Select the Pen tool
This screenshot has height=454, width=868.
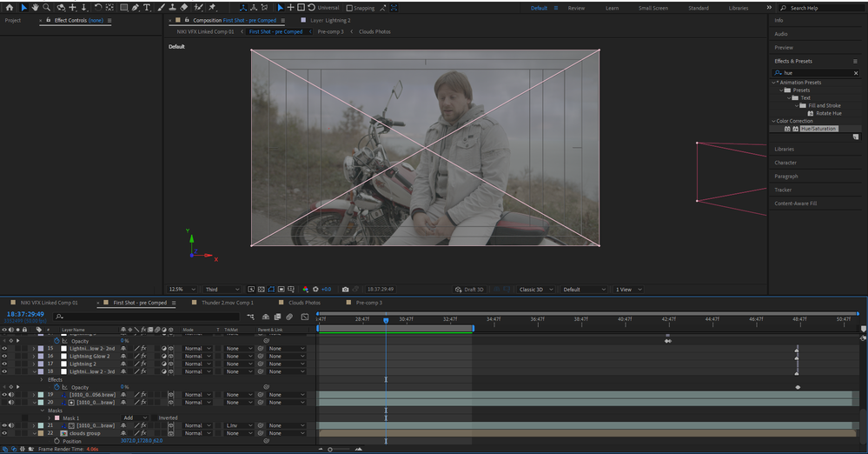click(136, 8)
